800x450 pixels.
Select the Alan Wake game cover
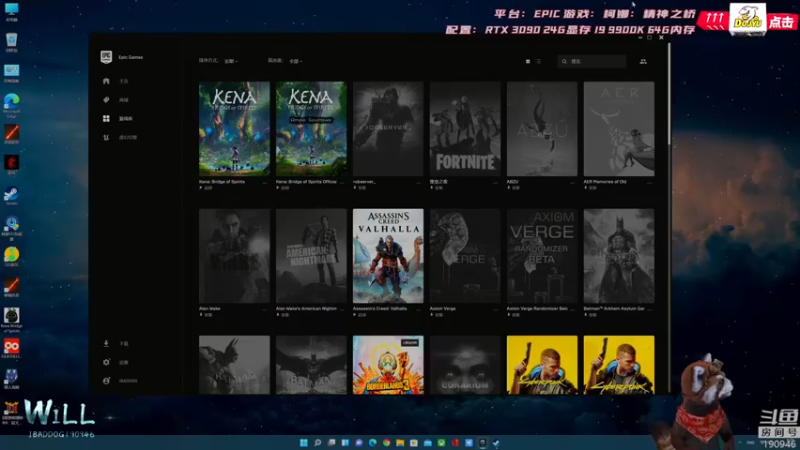coord(234,256)
